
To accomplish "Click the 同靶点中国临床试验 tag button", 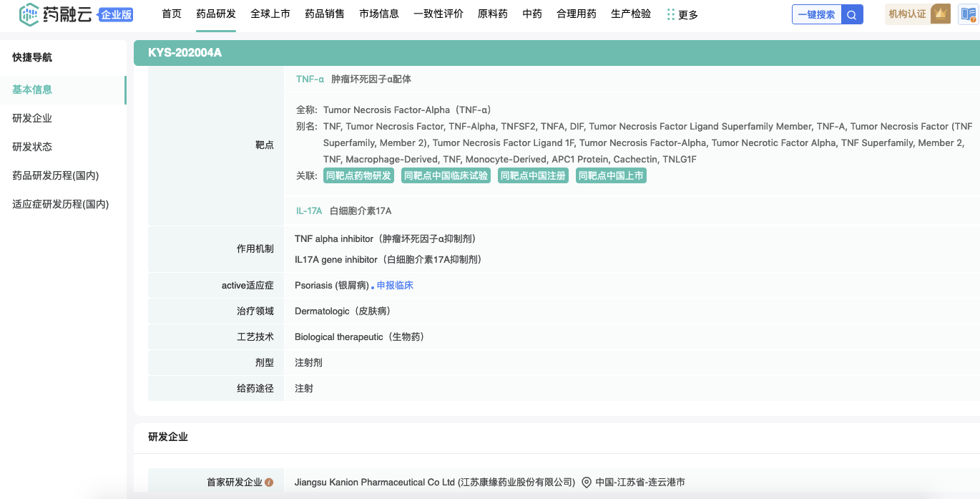I will (x=446, y=175).
